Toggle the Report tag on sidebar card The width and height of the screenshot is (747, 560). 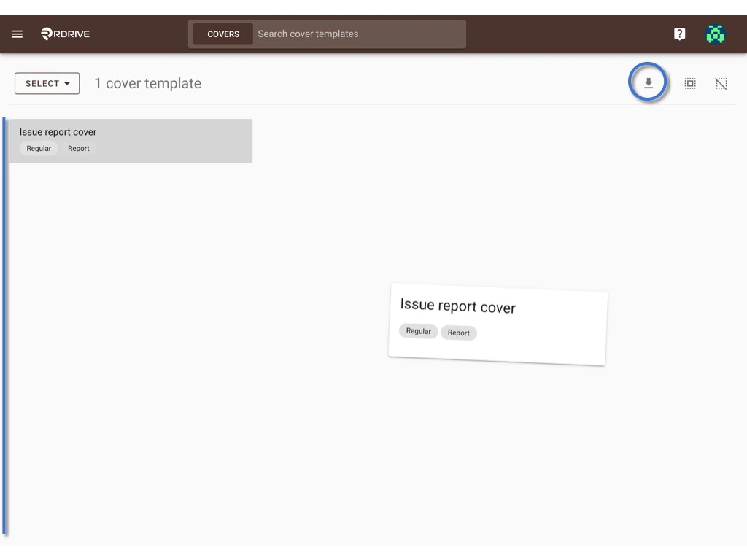(78, 148)
